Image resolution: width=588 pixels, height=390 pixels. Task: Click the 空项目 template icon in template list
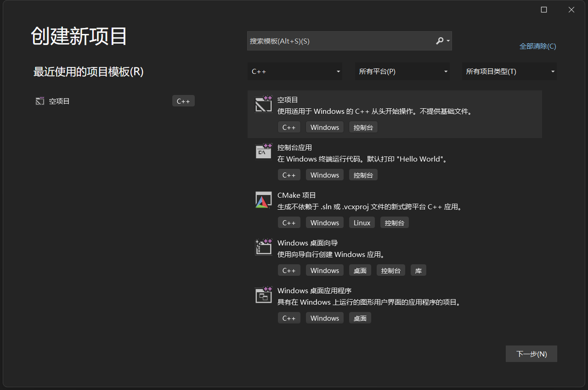pos(264,104)
